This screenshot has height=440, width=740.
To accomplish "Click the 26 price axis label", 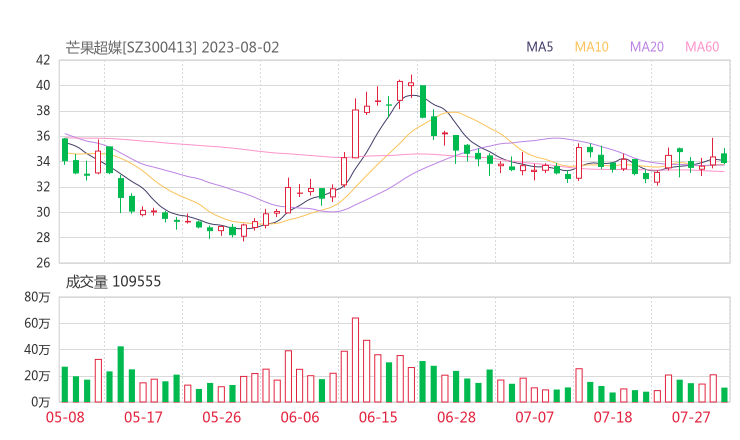I will (x=43, y=263).
